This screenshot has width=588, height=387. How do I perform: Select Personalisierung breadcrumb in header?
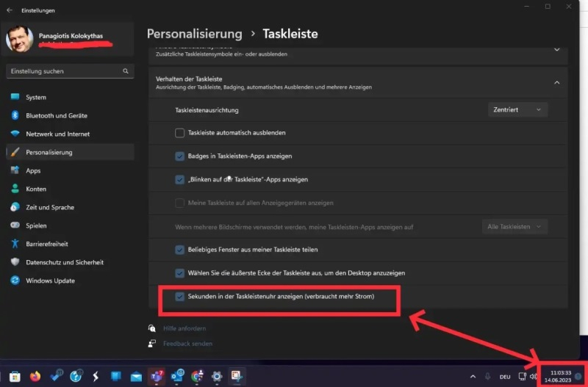[x=194, y=34]
